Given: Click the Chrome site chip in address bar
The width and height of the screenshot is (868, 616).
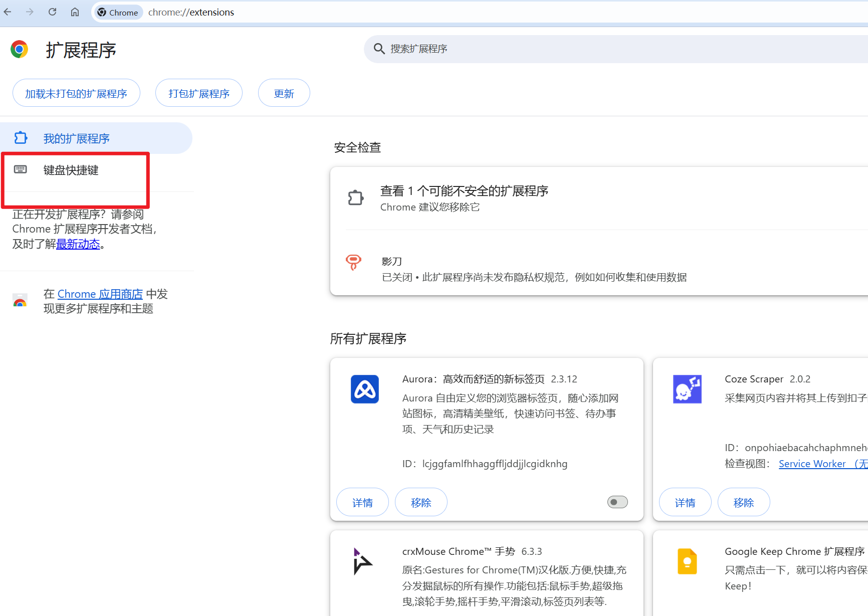Looking at the screenshot, I should point(118,13).
